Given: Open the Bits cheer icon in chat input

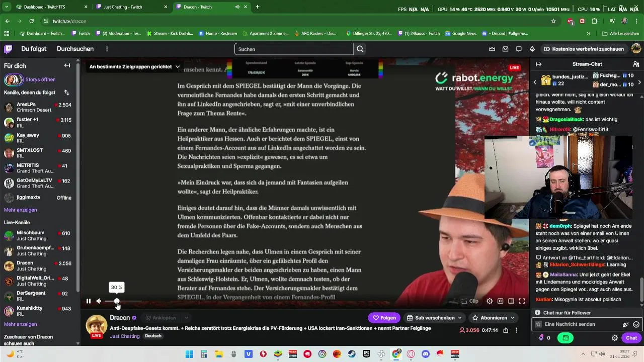Looking at the screenshot, I should pos(626,324).
